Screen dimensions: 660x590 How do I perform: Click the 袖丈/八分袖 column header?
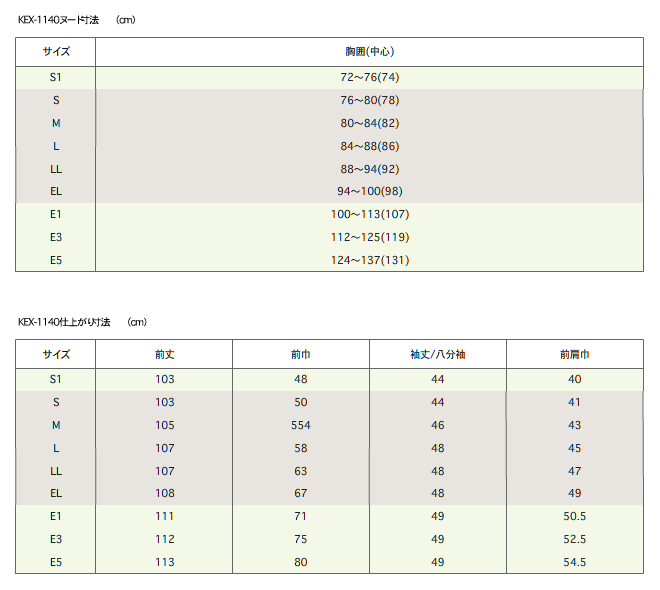438,354
